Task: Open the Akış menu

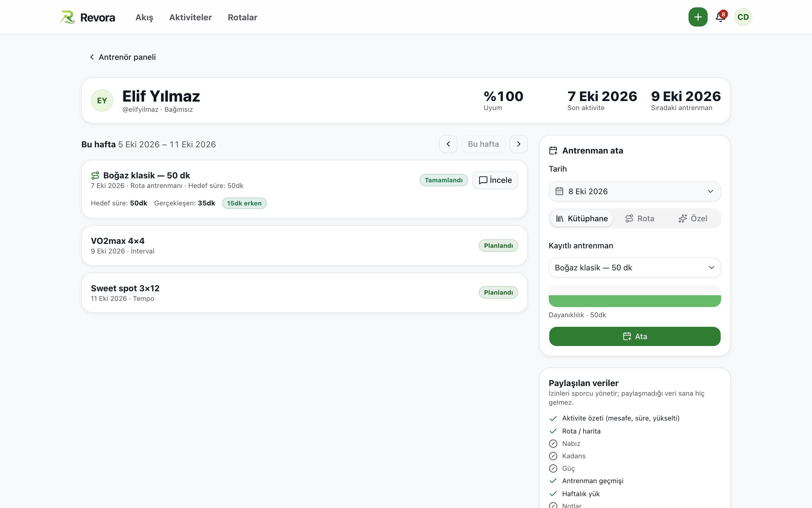Action: tap(144, 17)
